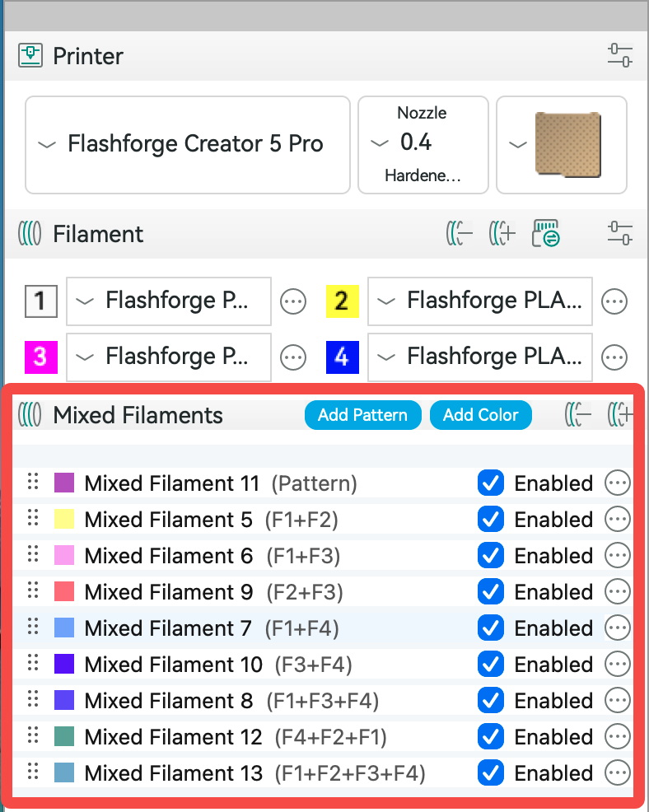The height and width of the screenshot is (812, 649).
Task: Remove mixed filament spool icon
Action: 578,415
